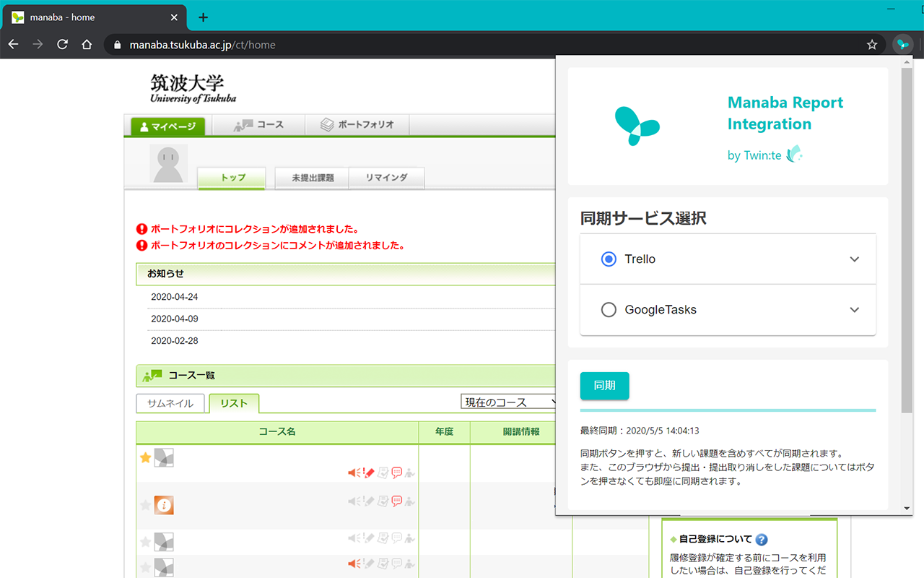
Task: Expand the GoogleTasks options chevron
Action: coord(854,309)
